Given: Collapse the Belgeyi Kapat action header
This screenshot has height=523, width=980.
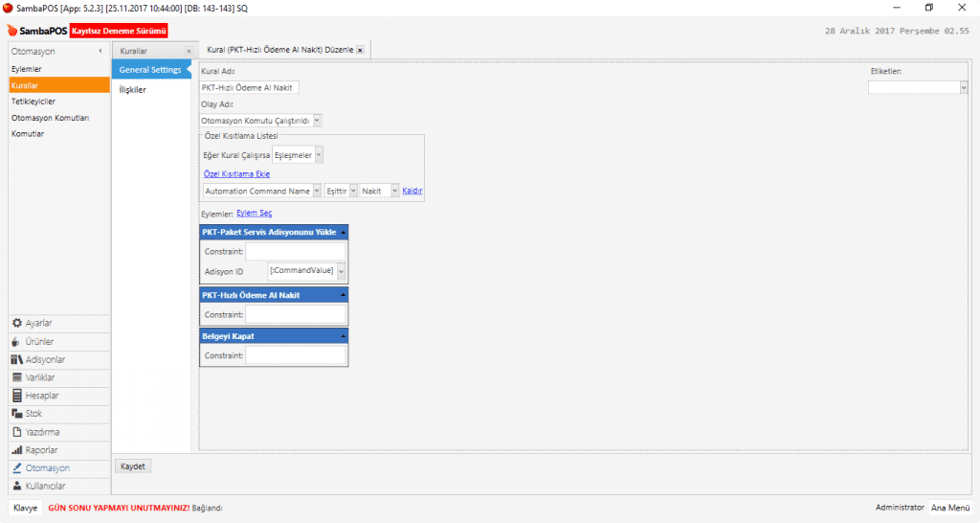Looking at the screenshot, I should click(x=343, y=336).
